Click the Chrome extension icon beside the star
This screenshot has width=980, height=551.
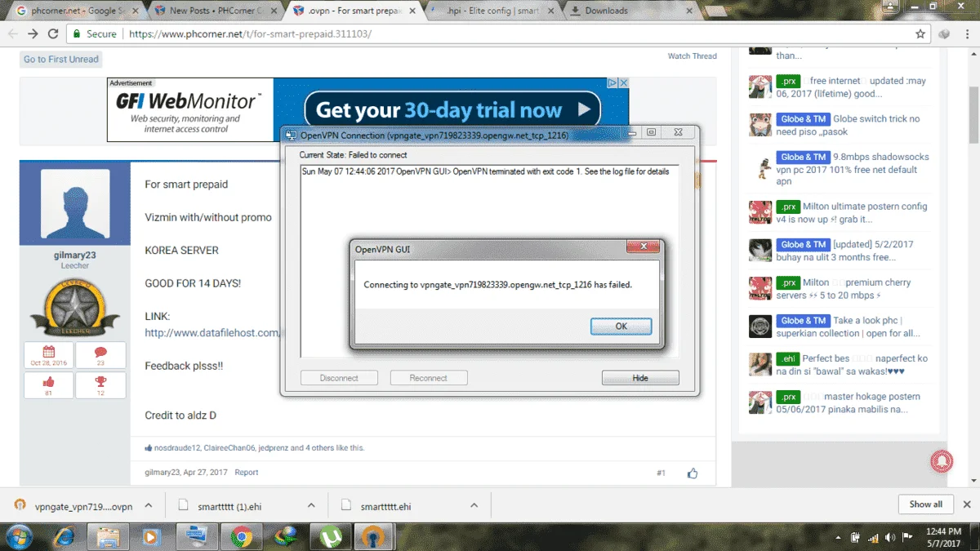[x=945, y=34]
